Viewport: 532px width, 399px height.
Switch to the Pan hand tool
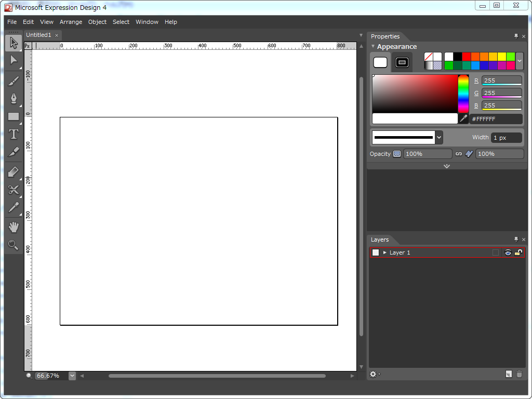(14, 227)
